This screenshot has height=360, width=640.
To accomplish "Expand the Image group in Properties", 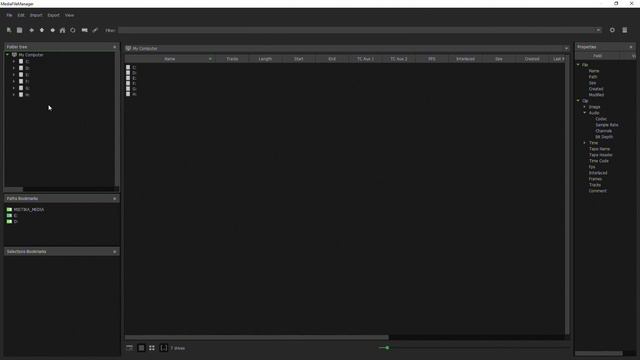I will coord(584,107).
